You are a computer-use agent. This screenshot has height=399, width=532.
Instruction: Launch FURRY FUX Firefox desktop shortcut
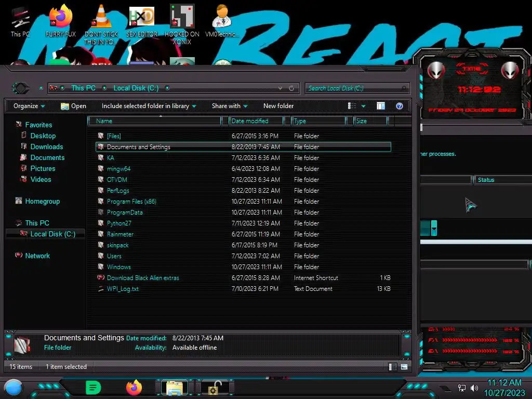[60, 20]
